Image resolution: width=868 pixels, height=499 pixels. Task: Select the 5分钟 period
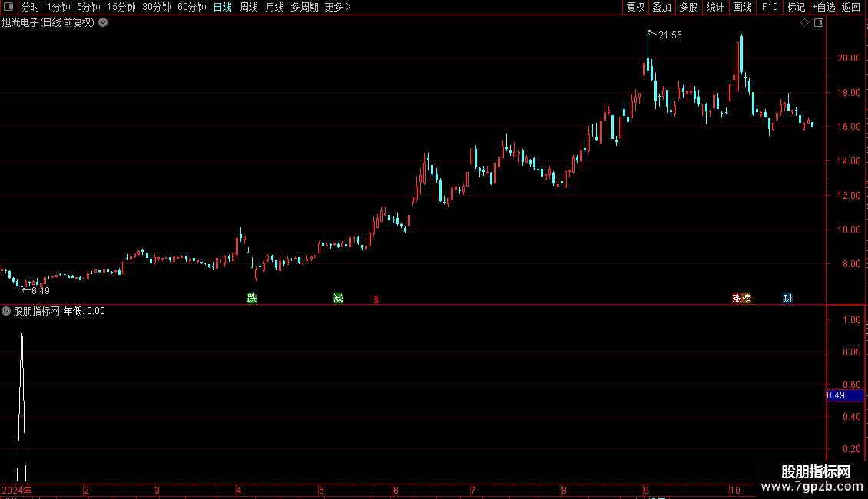(88, 7)
